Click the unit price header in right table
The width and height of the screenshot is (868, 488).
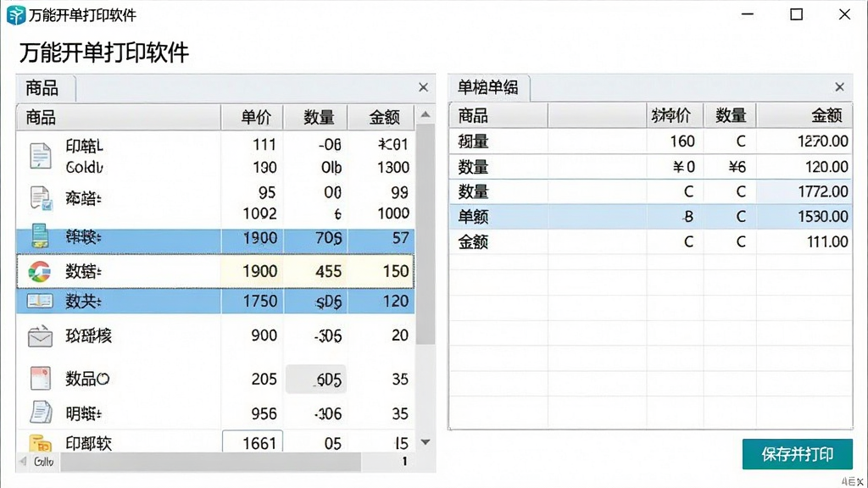click(x=675, y=115)
